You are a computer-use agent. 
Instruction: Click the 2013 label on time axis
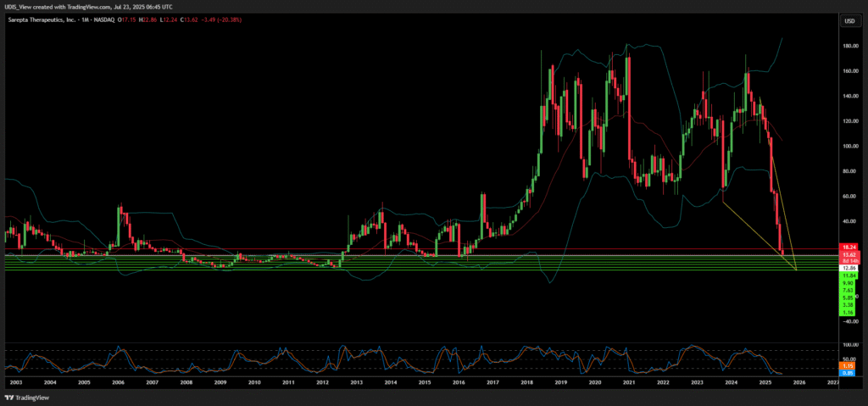click(356, 383)
